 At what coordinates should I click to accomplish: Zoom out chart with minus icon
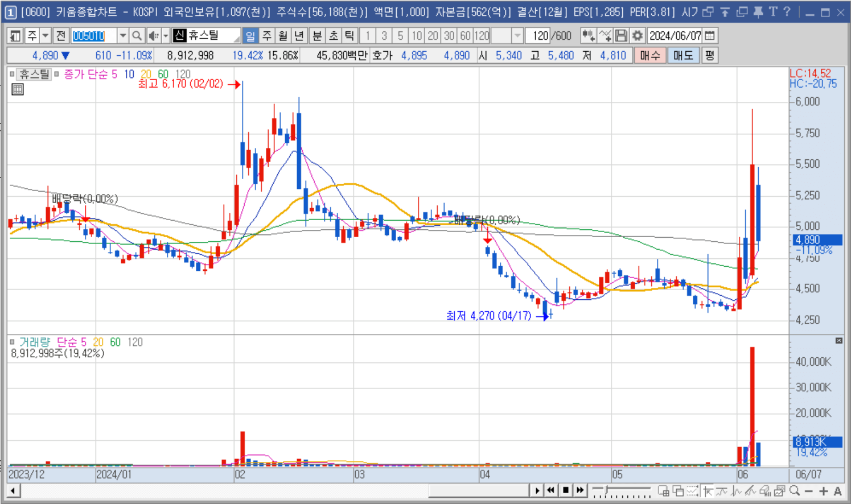(809, 490)
